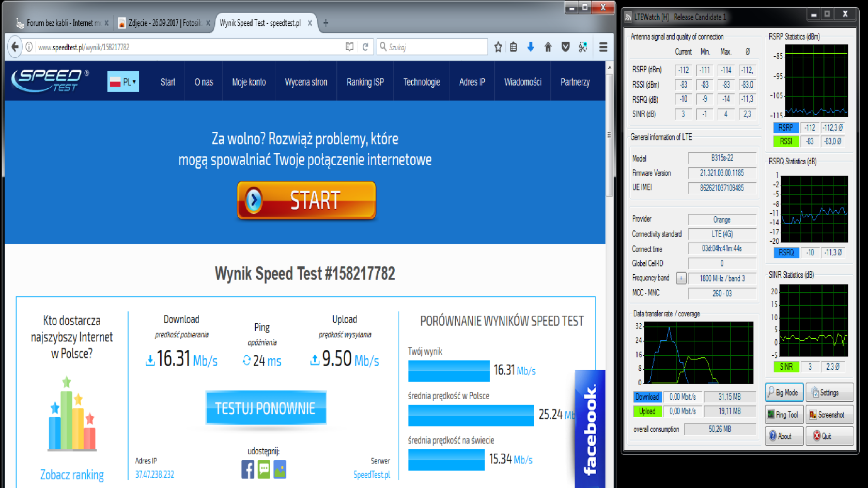Click the bookmark star icon

[x=498, y=47]
